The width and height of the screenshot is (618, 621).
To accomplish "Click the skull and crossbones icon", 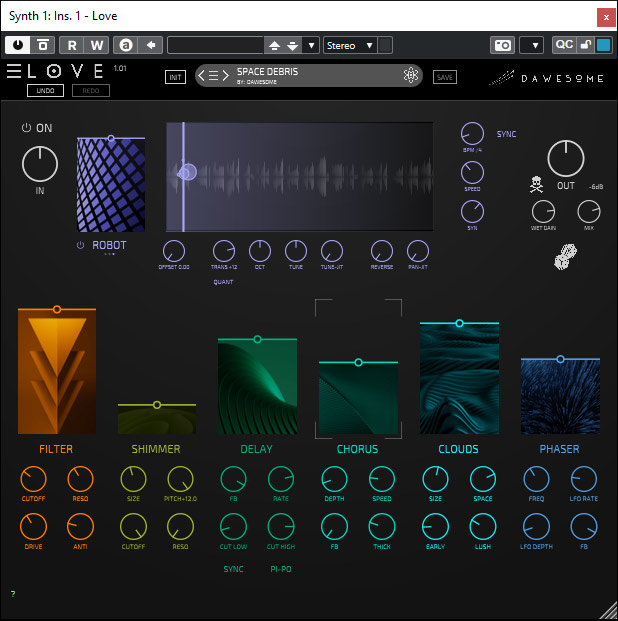I will (536, 184).
